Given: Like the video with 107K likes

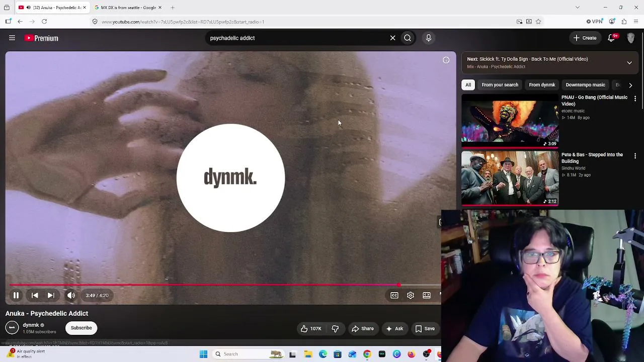Looking at the screenshot, I should (311, 329).
